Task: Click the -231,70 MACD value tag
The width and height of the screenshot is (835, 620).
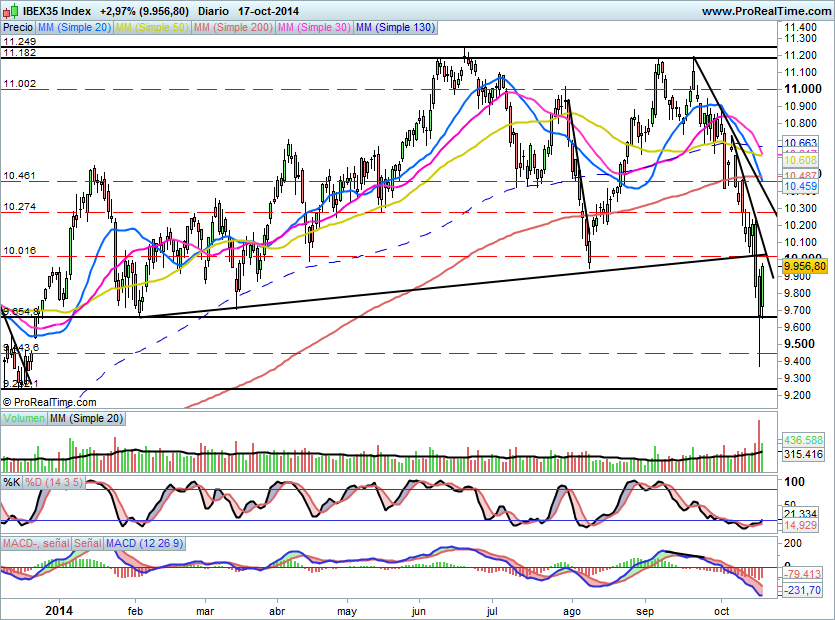Action: [802, 590]
